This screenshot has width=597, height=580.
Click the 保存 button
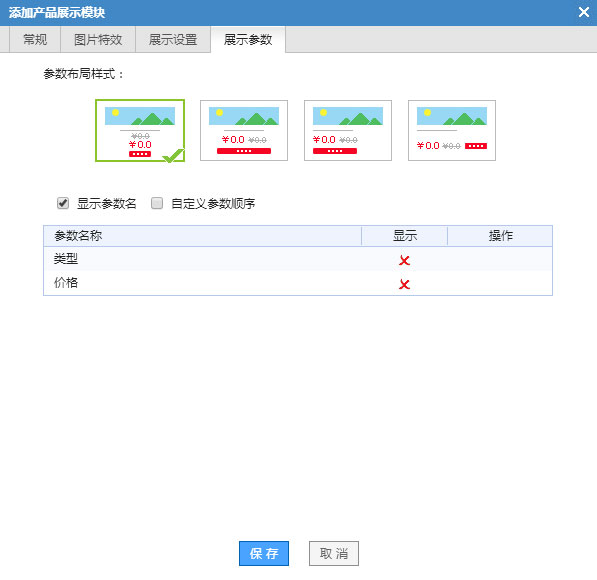coord(264,553)
